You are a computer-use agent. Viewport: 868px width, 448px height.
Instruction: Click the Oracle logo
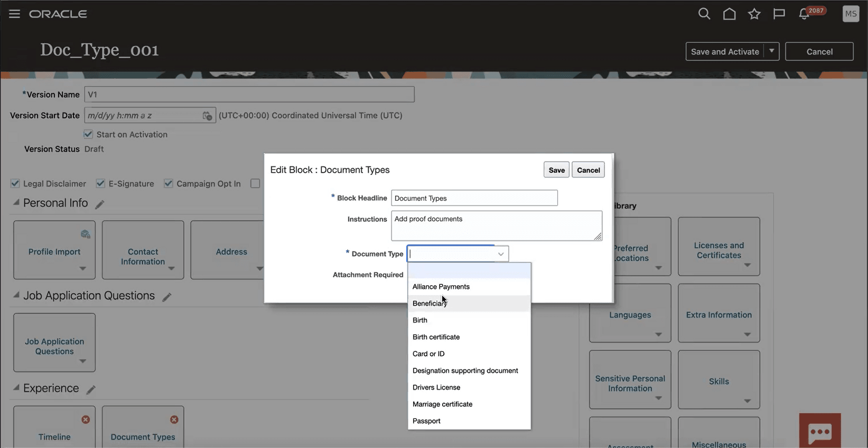(x=58, y=14)
